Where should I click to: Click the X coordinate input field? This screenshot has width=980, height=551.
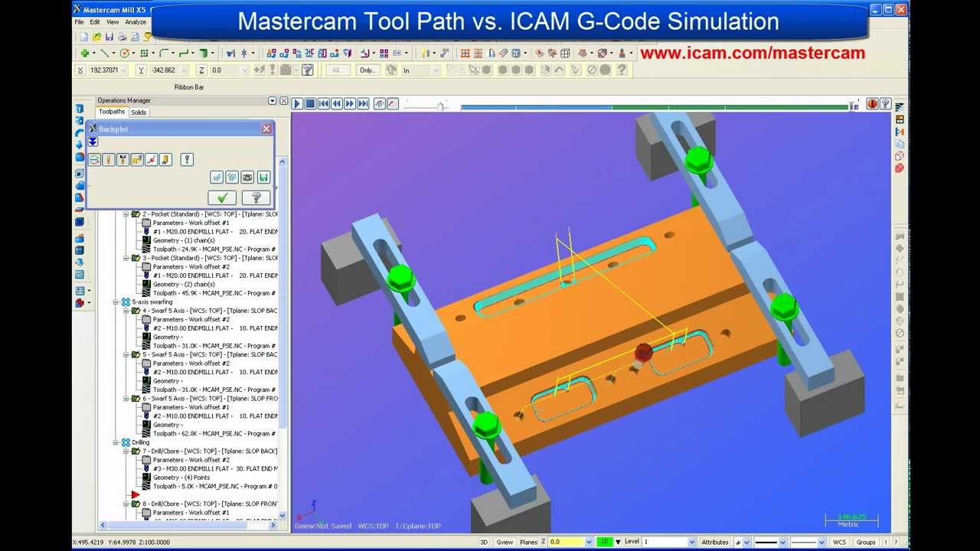[109, 70]
